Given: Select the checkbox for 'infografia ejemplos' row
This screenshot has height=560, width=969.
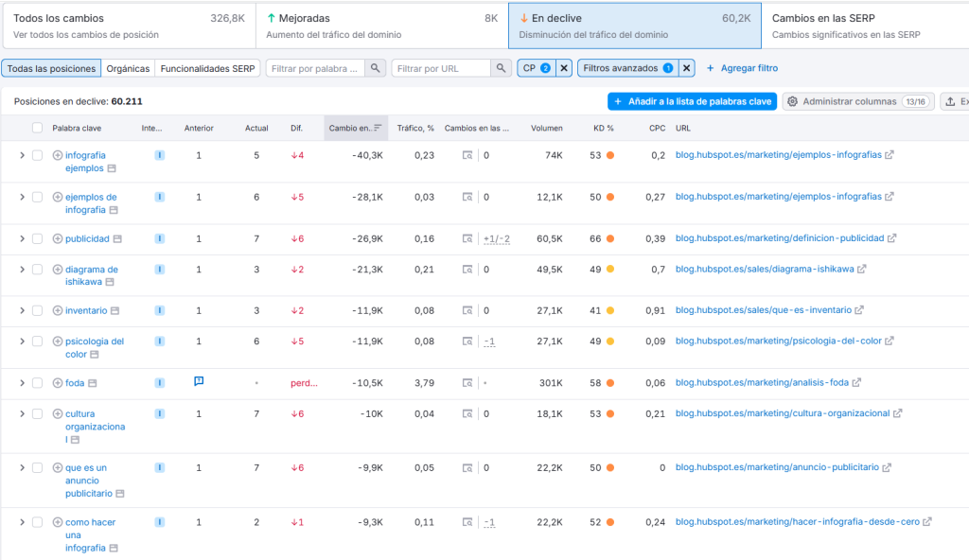Looking at the screenshot, I should pyautogui.click(x=38, y=155).
